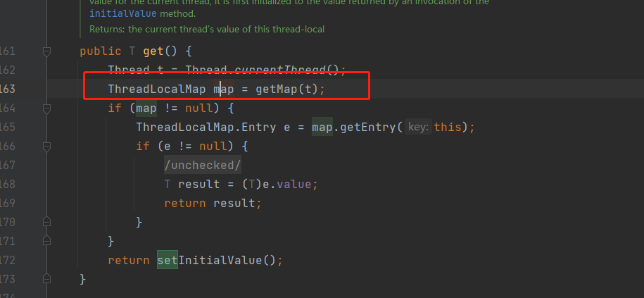644x298 pixels.
Task: Click the 'return result;' statement
Action: [213, 203]
